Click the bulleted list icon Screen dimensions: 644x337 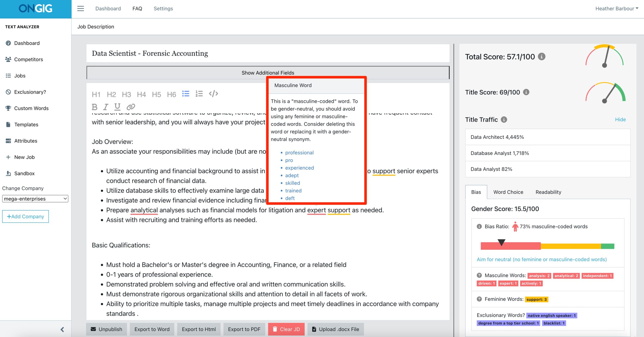pos(186,93)
